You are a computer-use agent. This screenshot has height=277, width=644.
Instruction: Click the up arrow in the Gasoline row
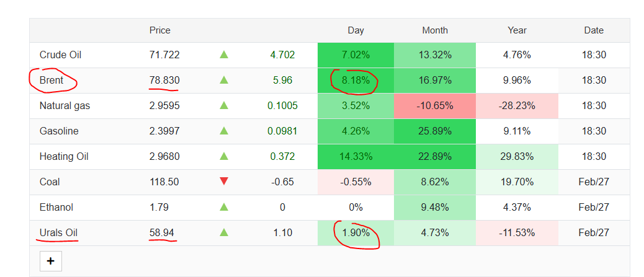(x=224, y=131)
